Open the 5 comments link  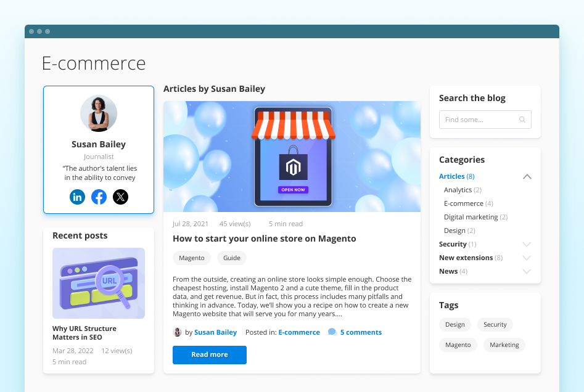361,332
